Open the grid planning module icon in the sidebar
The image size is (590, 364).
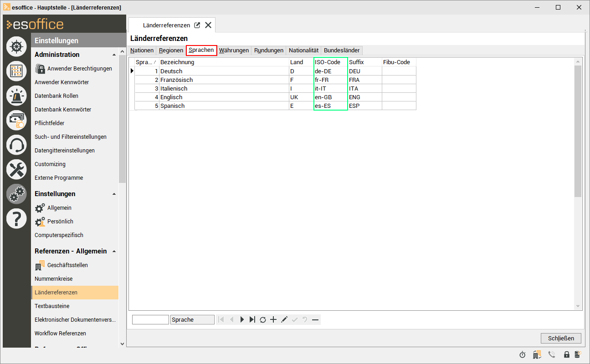point(16,71)
